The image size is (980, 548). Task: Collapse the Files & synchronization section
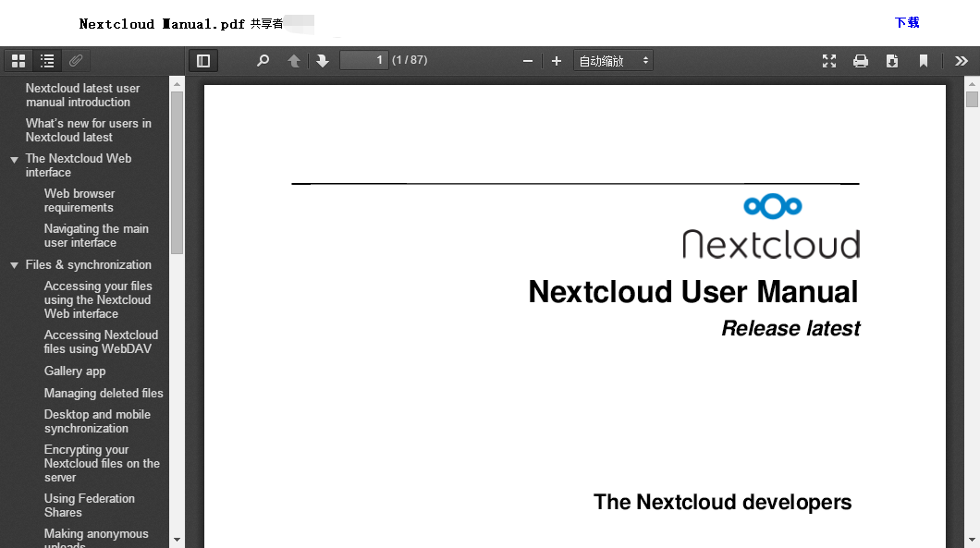click(x=14, y=265)
